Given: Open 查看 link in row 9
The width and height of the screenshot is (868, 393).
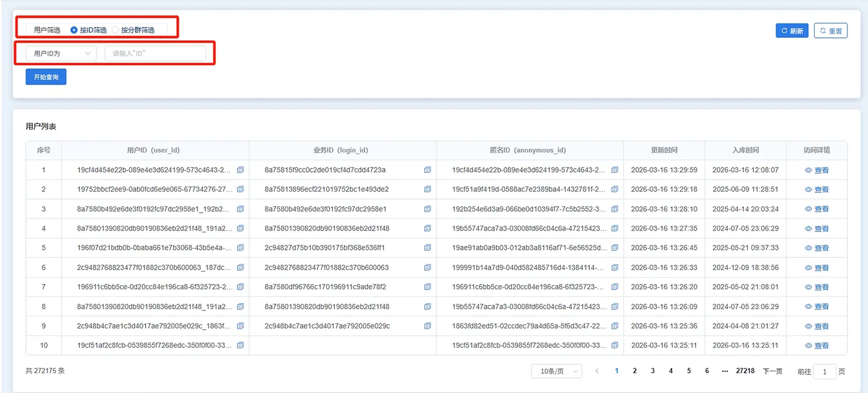Looking at the screenshot, I should click(817, 326).
